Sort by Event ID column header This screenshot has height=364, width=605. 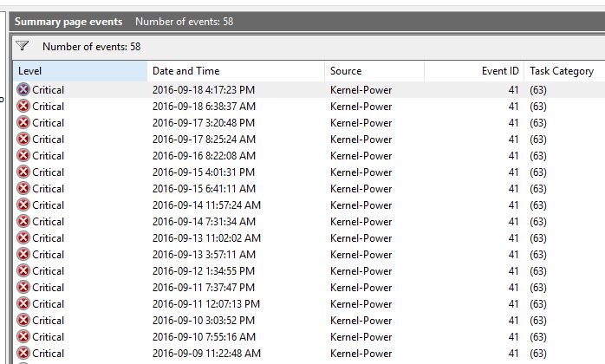[474, 71]
